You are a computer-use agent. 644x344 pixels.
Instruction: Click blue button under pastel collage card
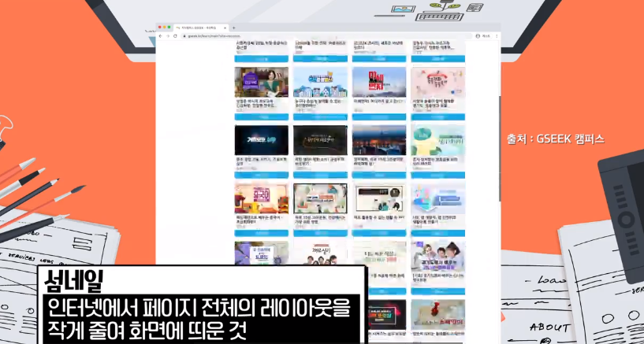click(x=320, y=233)
